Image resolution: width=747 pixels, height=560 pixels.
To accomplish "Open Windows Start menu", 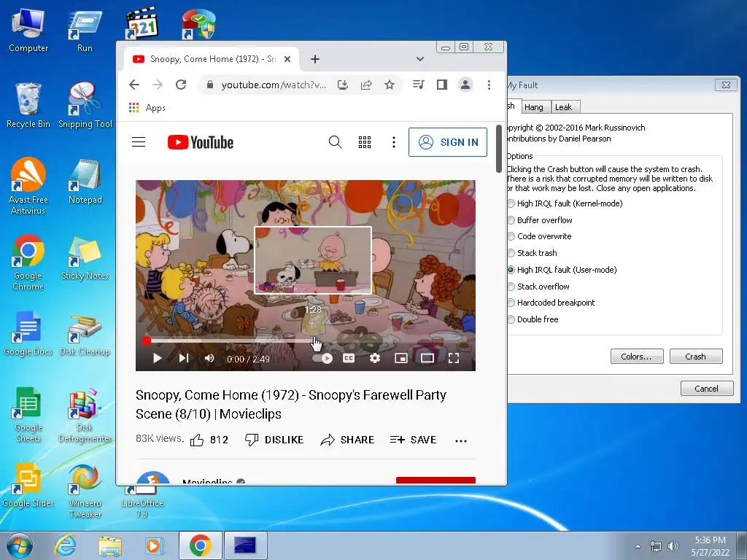I will tap(20, 545).
